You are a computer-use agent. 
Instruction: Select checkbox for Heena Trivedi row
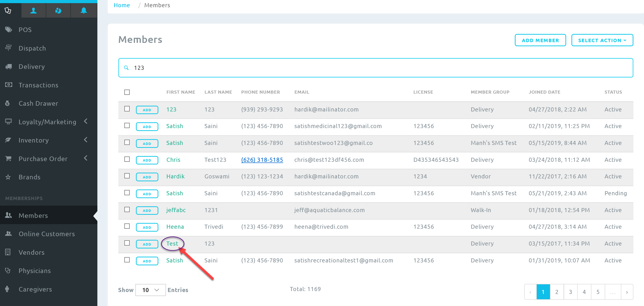tap(127, 226)
